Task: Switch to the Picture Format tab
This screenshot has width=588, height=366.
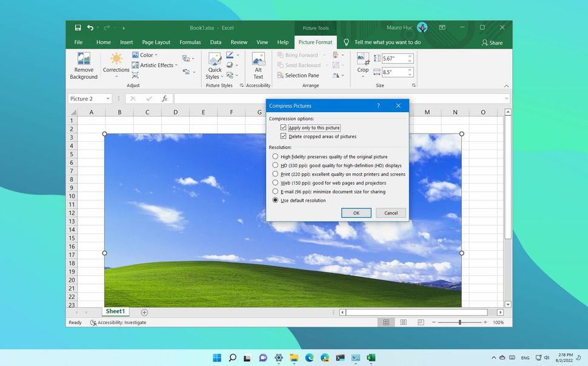Action: 315,42
